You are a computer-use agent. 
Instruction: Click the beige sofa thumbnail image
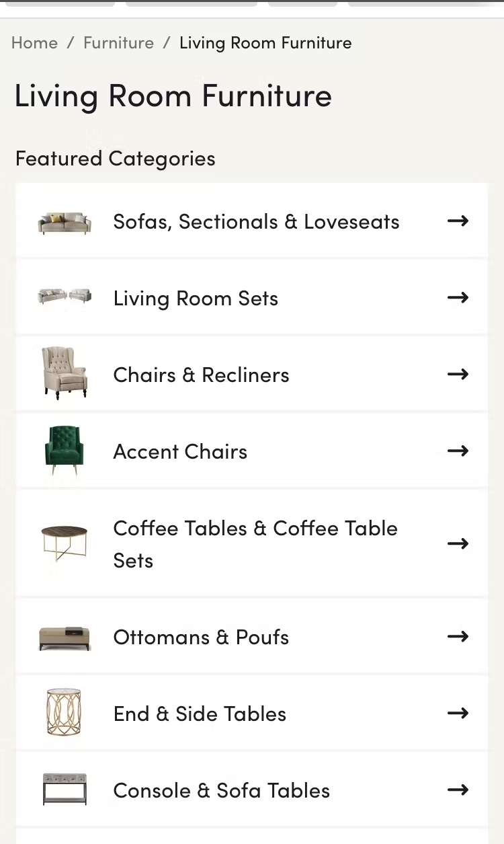coord(65,222)
